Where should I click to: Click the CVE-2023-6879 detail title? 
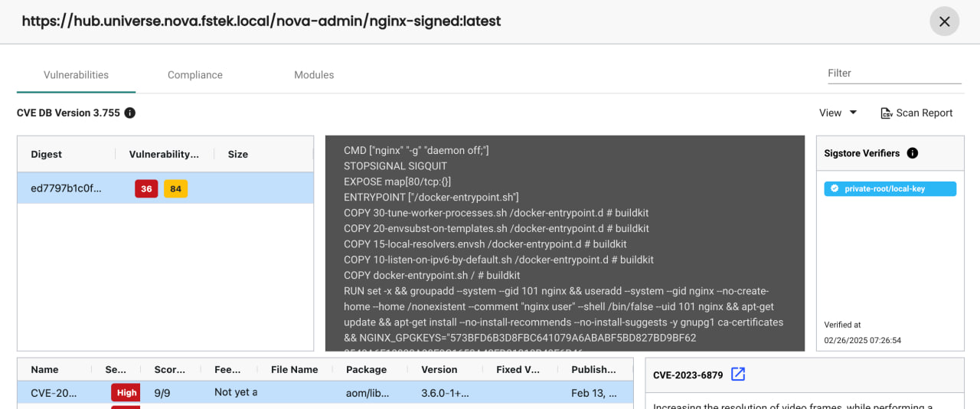click(688, 375)
